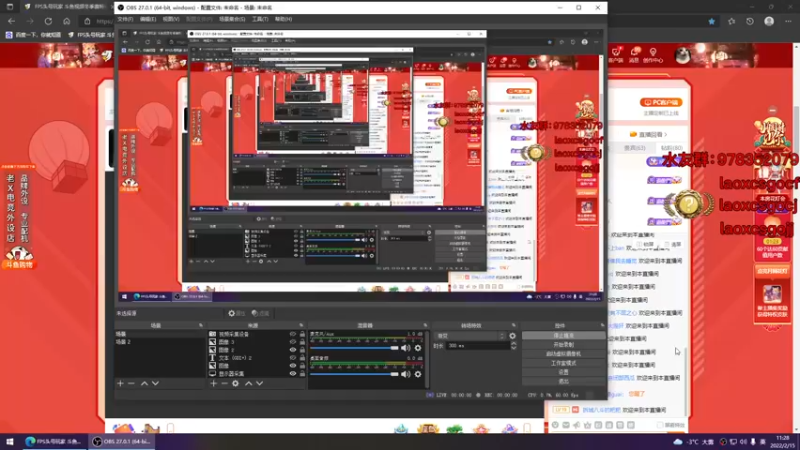Pop out the scenes dock panel
800x450 pixels.
[x=201, y=325]
